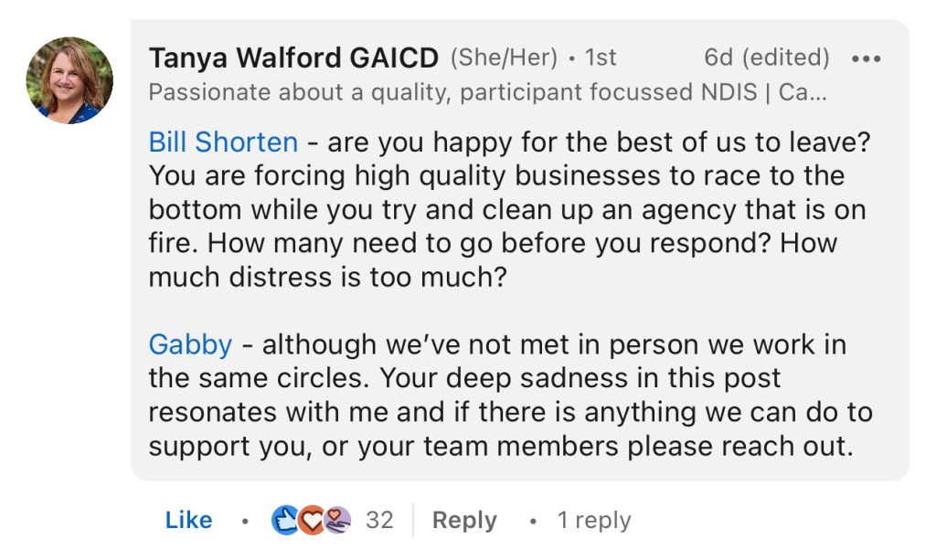Image resolution: width=936 pixels, height=560 pixels.
Task: Click the paragraph about deep sadness resonating
Action: tap(511, 395)
